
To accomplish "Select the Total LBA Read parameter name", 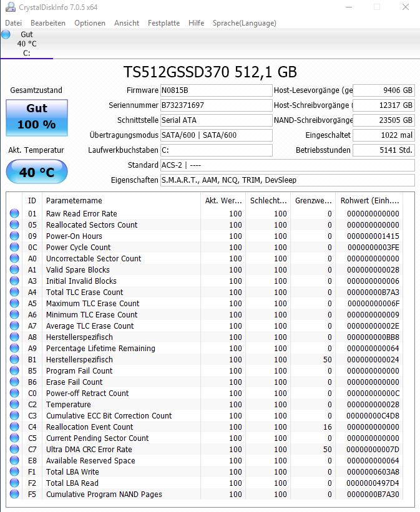I will (72, 483).
